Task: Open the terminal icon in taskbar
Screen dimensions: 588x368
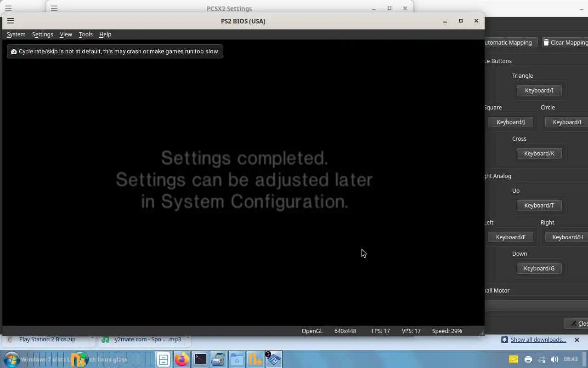Action: [x=200, y=359]
